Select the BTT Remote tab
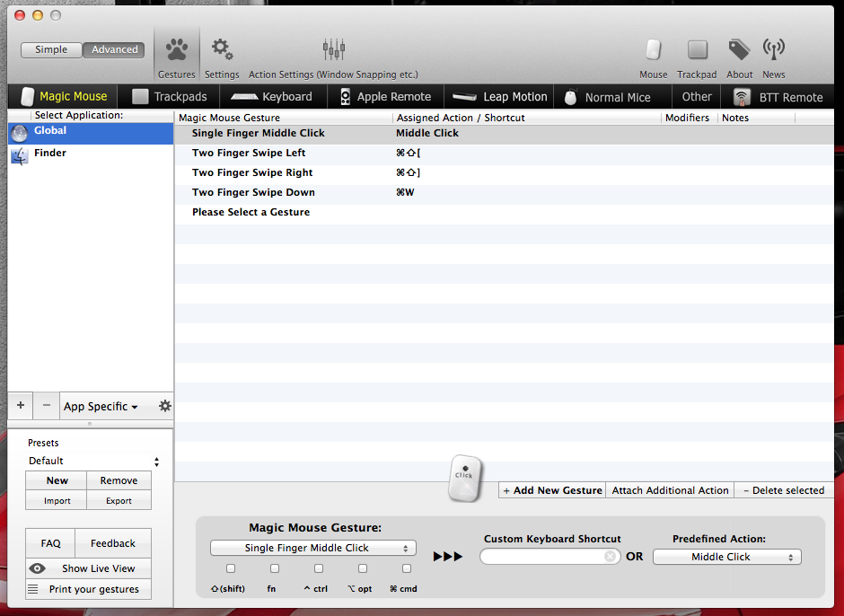844x616 pixels. [778, 97]
